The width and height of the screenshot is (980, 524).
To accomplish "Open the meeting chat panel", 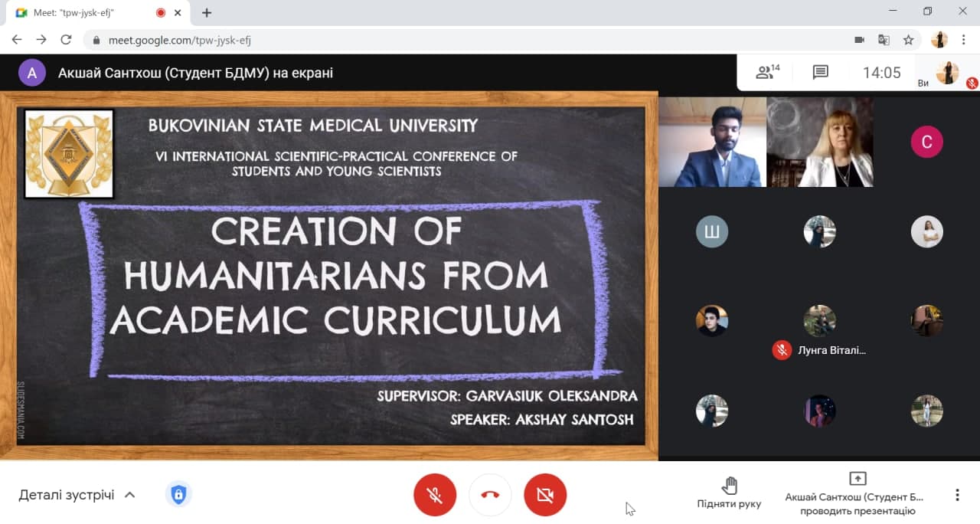I will tap(821, 73).
